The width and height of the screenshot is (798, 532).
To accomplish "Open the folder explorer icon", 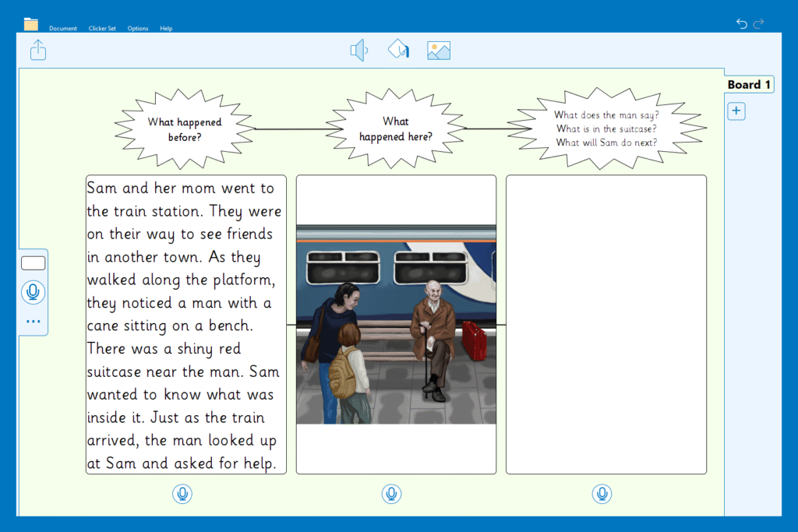I will [31, 24].
